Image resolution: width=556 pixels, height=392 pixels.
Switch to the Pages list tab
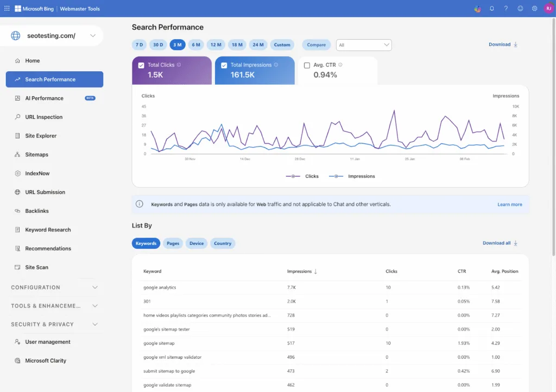(173, 243)
